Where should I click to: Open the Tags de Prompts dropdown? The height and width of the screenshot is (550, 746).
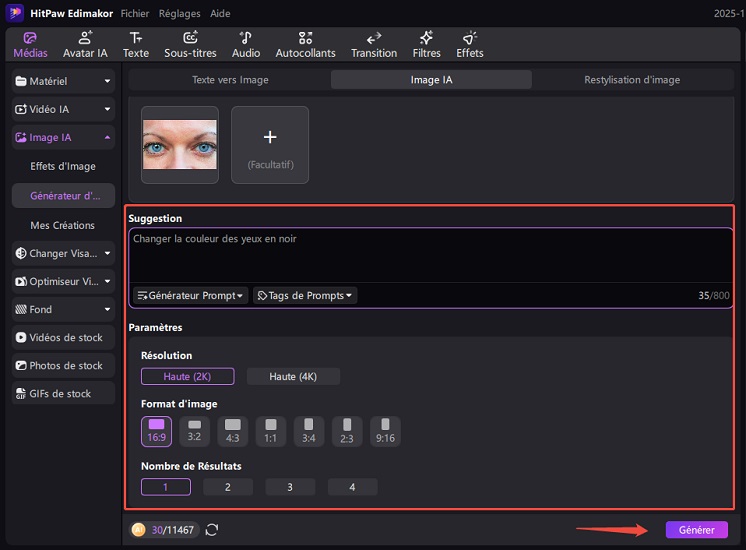pyautogui.click(x=304, y=295)
